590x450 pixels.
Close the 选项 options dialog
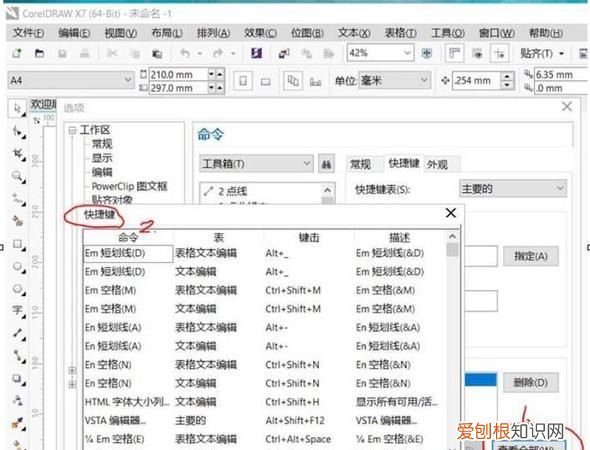(x=567, y=107)
